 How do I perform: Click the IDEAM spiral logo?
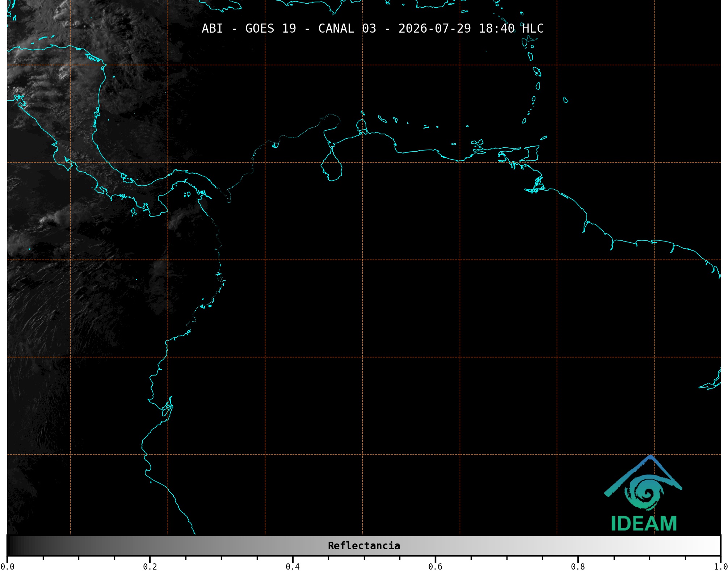click(643, 483)
